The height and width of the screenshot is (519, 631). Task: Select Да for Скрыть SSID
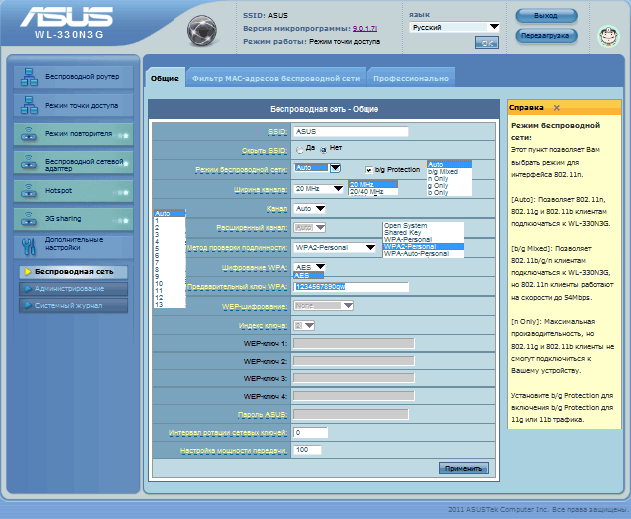(298, 149)
